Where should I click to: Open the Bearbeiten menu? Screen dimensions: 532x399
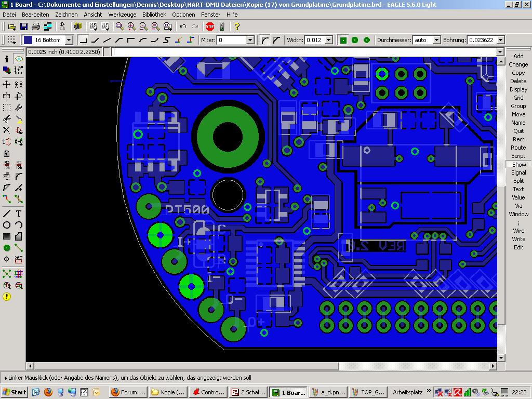pos(35,15)
